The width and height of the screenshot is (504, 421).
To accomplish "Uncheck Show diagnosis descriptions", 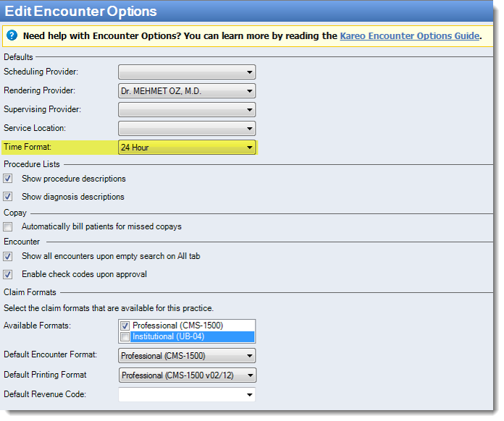I will 8,197.
